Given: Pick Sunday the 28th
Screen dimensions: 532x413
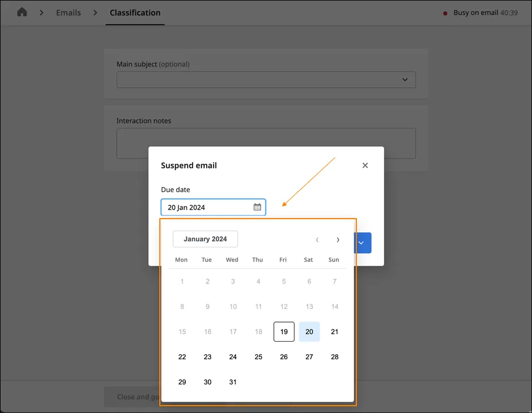Looking at the screenshot, I should pos(334,357).
